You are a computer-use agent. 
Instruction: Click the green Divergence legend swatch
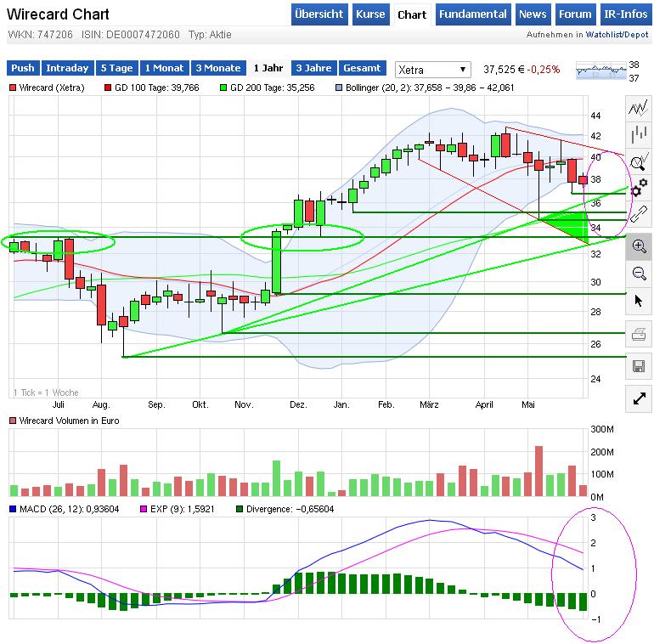tap(240, 509)
